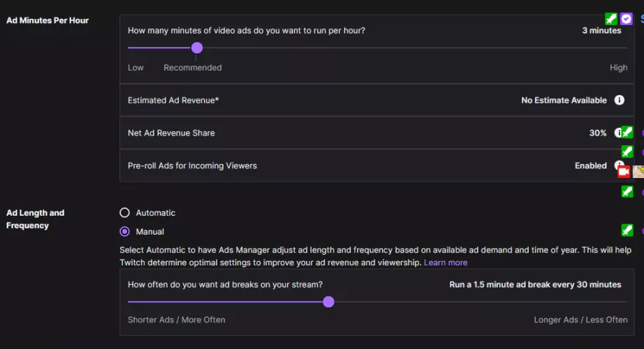Click the green sword moderator badge at top
Screen dimensions: 644x349
(x=612, y=19)
